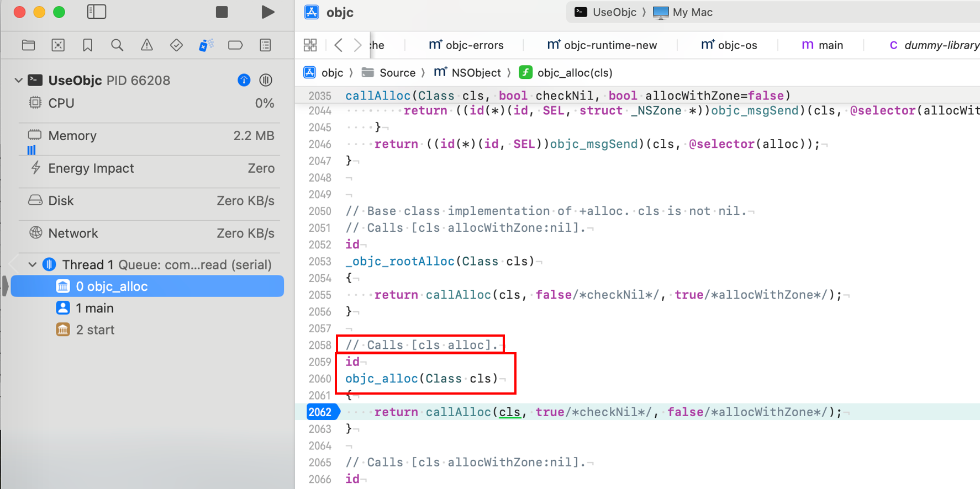This screenshot has height=489, width=980.
Task: Open the Report navigator
Action: (265, 45)
